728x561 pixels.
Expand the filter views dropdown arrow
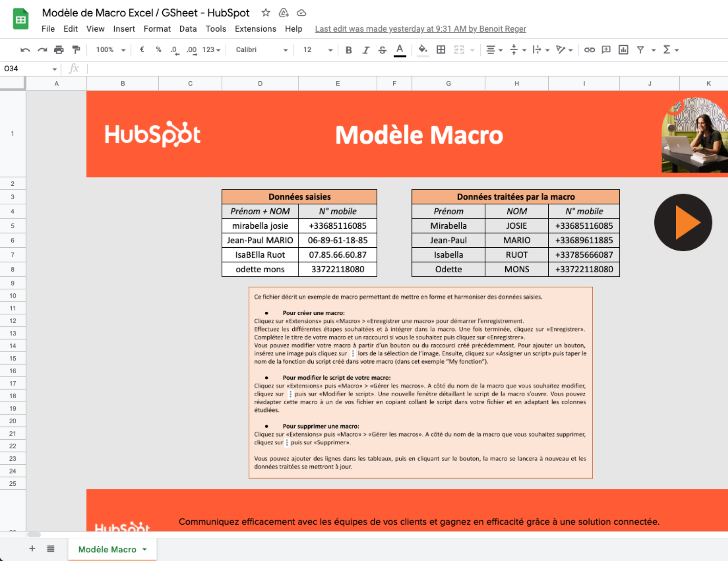(x=653, y=50)
